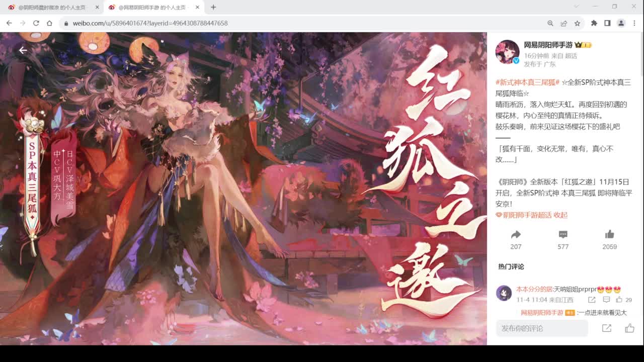644x362 pixels.
Task: Toggle the browser side panel
Action: [x=607, y=23]
